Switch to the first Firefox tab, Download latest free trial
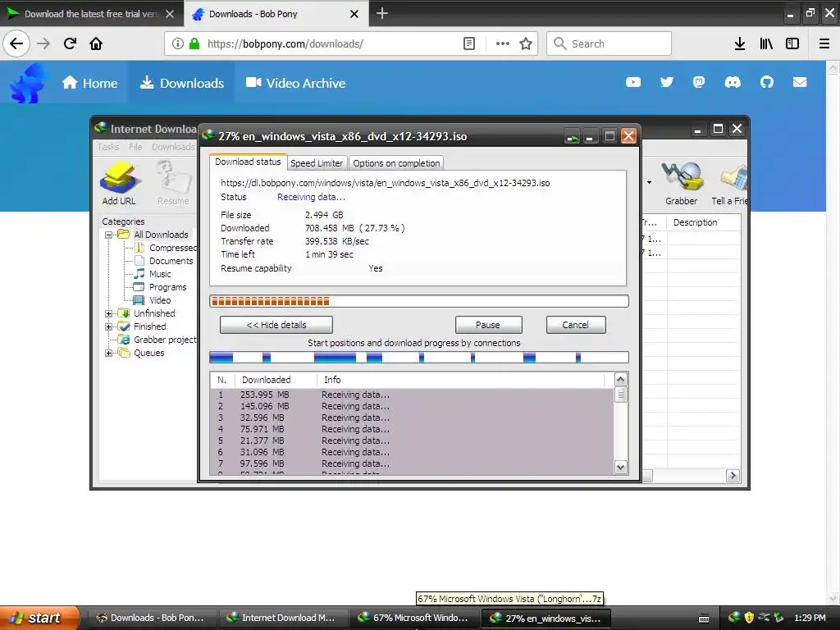The height and width of the screenshot is (630, 840). (91, 14)
